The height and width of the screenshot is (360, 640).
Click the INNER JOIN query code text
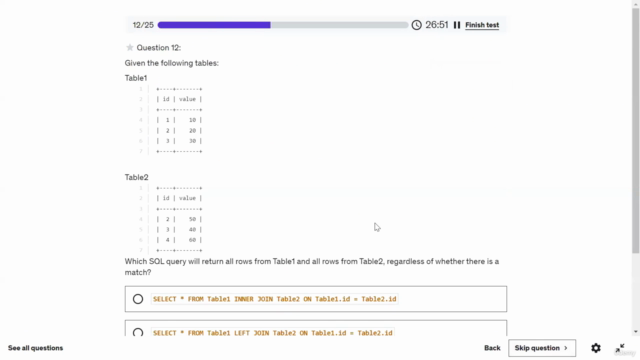pos(274,299)
